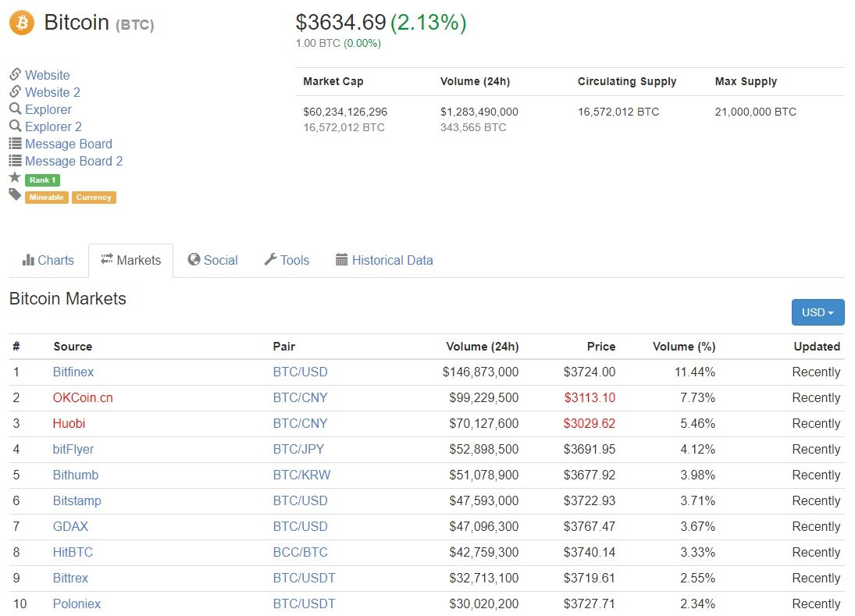Viewport: 855px width, 616px height.
Task: Click the wrench icon on Tools tab
Action: pos(270,259)
